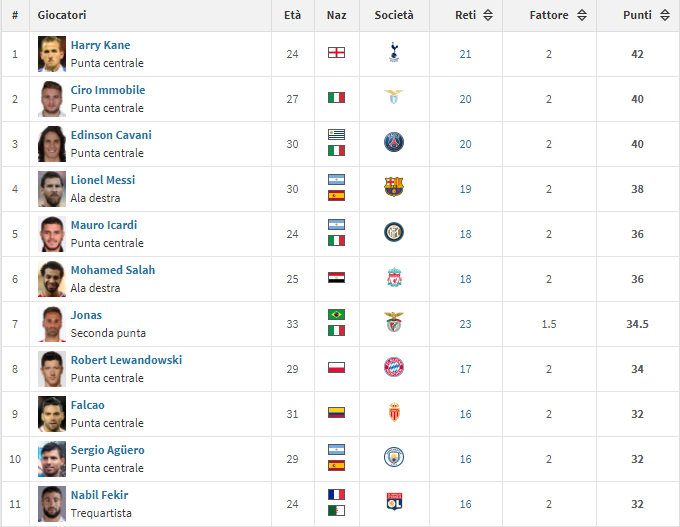
Task: Click Mohamed Salah name link
Action: click(113, 270)
